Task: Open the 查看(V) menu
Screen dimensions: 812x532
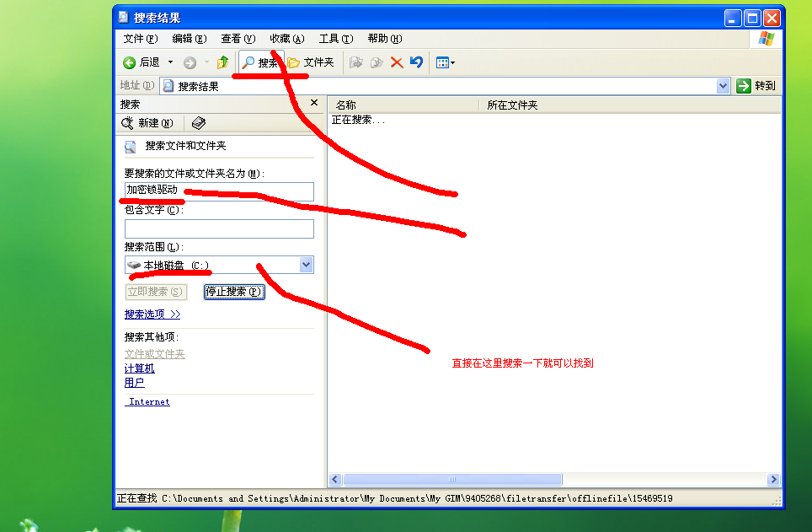Action: point(238,39)
